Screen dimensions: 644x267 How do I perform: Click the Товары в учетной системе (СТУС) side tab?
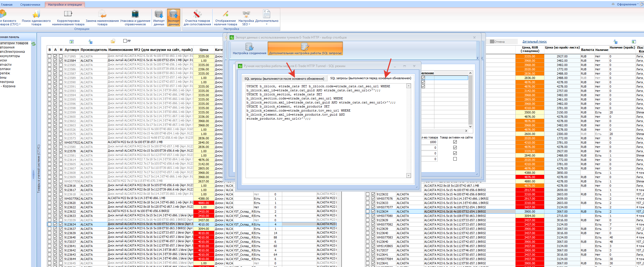[39, 169]
